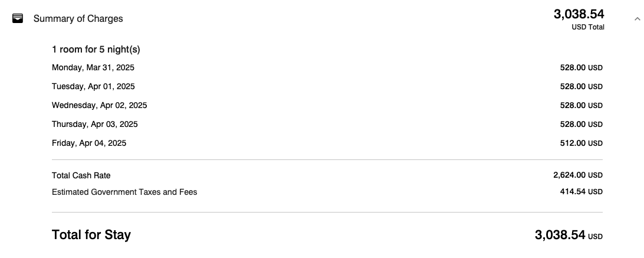Click the 3,038.54 USD Total amount at top
Image resolution: width=644 pixels, height=258 pixels.
click(x=579, y=14)
